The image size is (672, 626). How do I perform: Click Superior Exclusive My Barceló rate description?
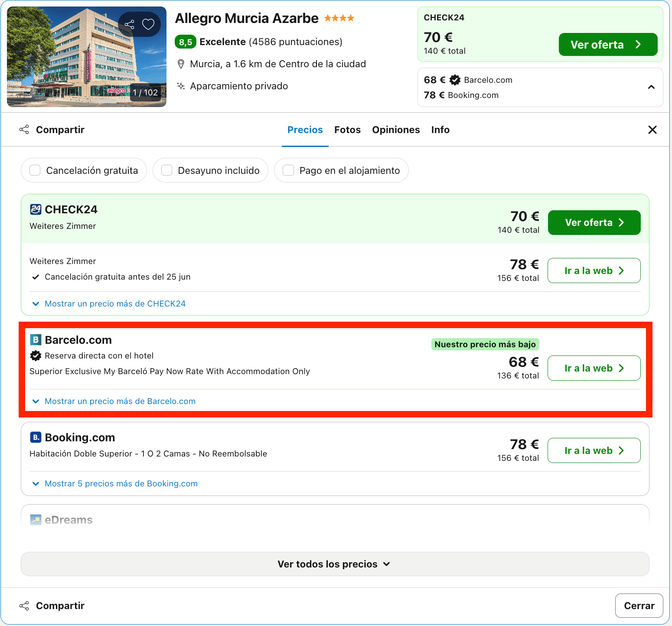pyautogui.click(x=170, y=371)
